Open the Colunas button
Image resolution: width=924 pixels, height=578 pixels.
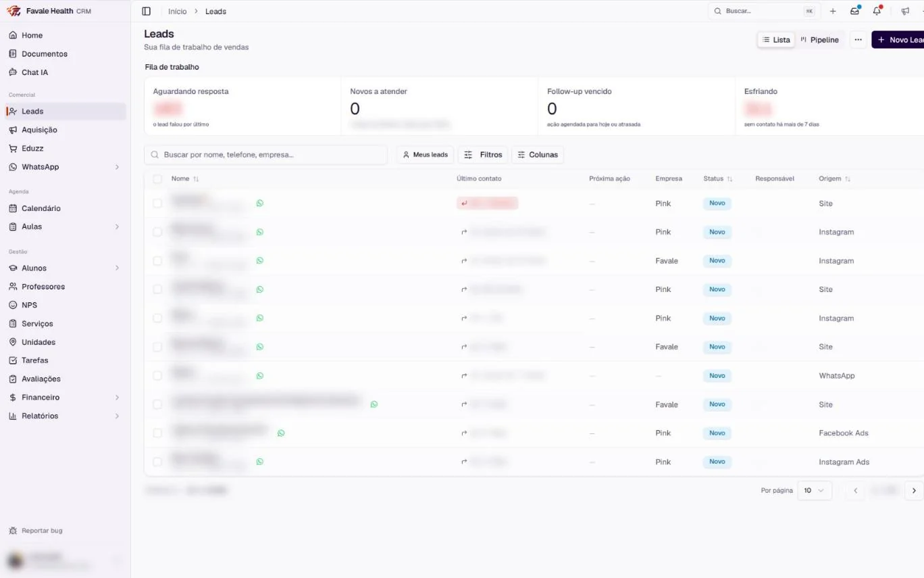click(x=538, y=155)
